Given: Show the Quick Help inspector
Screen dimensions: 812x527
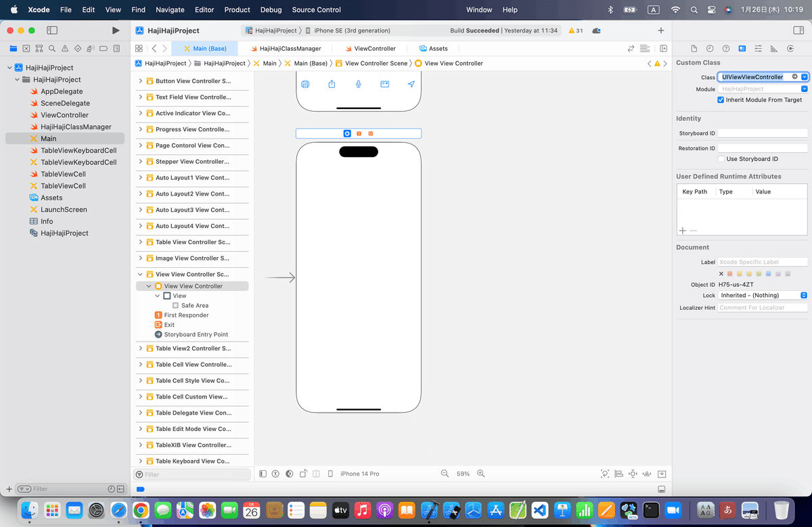Looking at the screenshot, I should pyautogui.click(x=726, y=49).
